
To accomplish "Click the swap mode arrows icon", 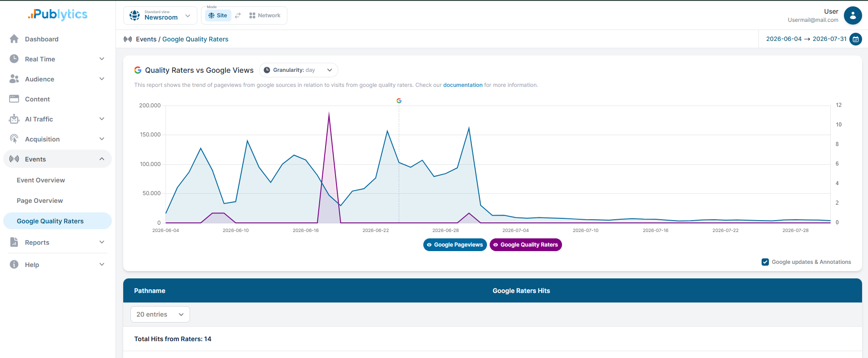I will click(238, 15).
